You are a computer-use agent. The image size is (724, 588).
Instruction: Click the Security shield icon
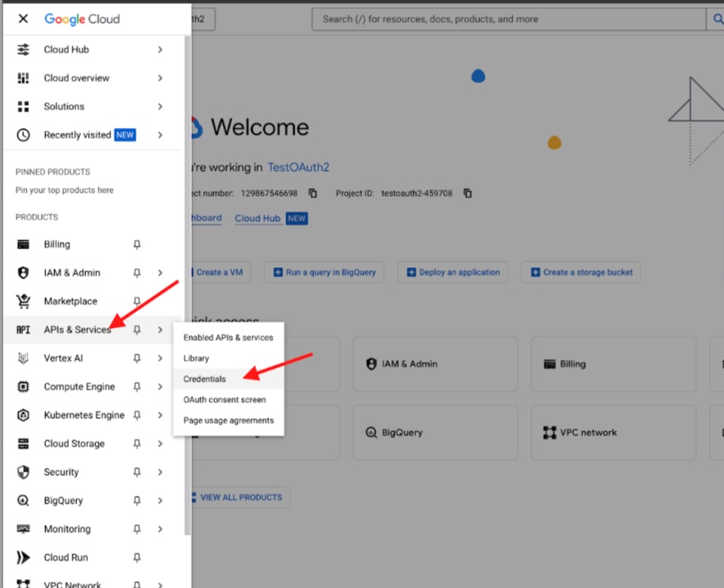23,472
